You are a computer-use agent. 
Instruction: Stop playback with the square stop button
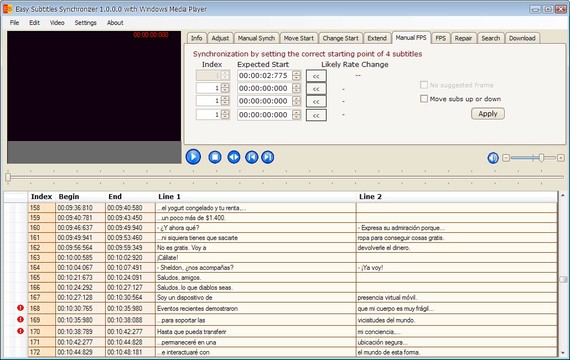[215, 157]
